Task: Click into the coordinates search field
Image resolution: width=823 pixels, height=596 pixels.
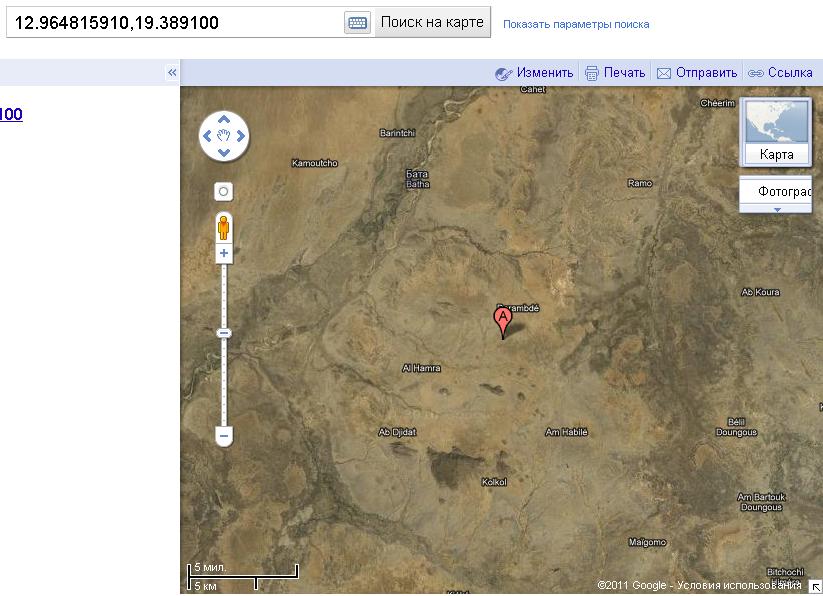Action: click(175, 23)
